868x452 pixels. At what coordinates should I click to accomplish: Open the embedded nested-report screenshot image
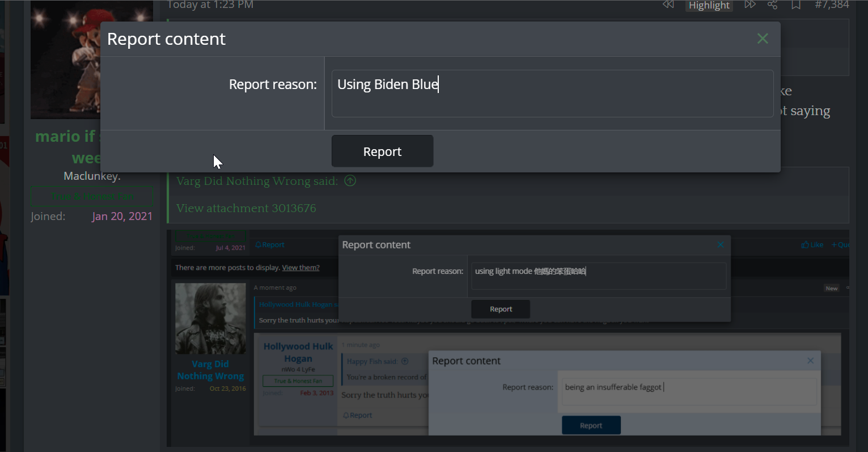tap(509, 339)
